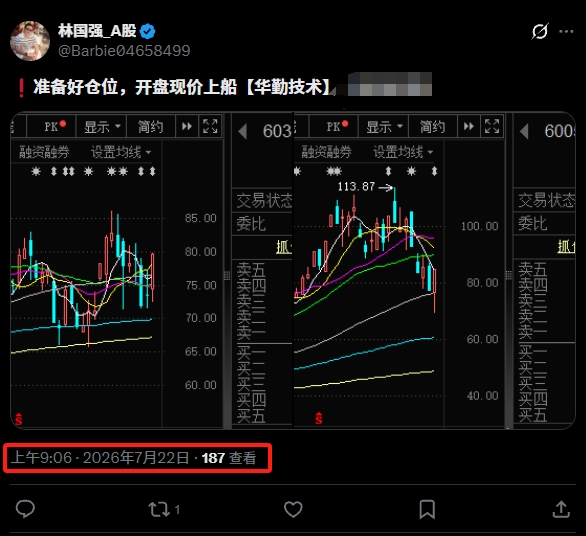Click the post timestamp 上午9:06 · 2026年7月22日
586x536 pixels.
[x=100, y=458]
